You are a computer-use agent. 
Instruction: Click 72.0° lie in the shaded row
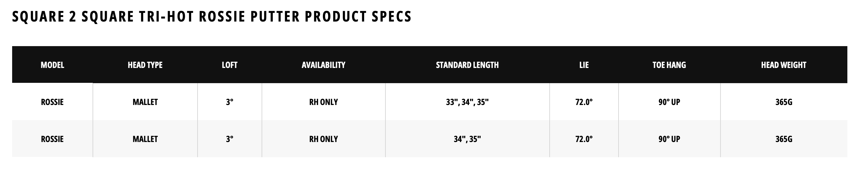pos(584,139)
